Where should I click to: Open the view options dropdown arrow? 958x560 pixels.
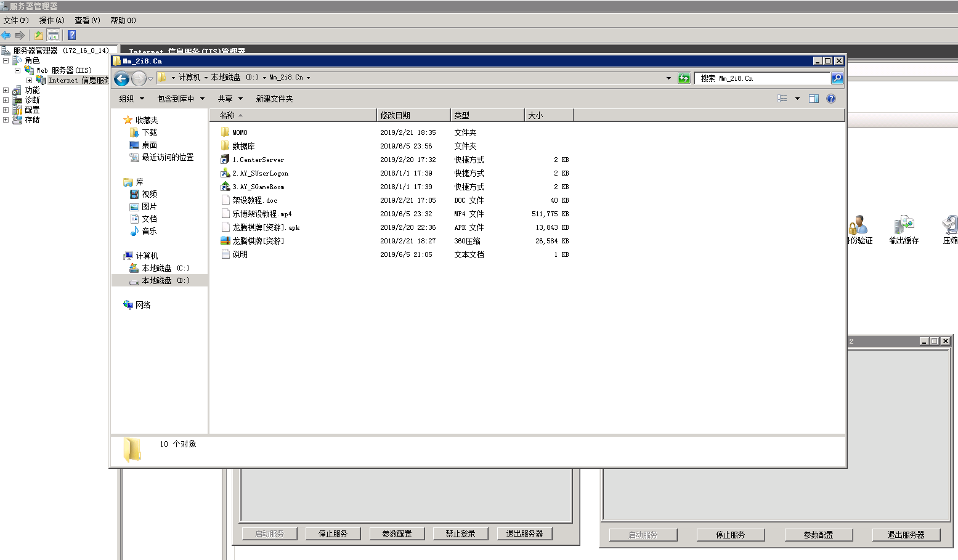[x=797, y=99]
